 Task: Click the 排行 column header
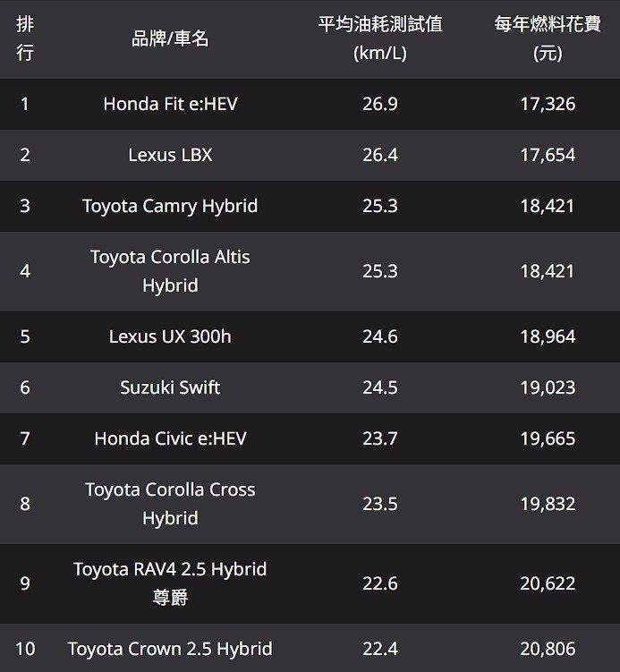(25, 38)
